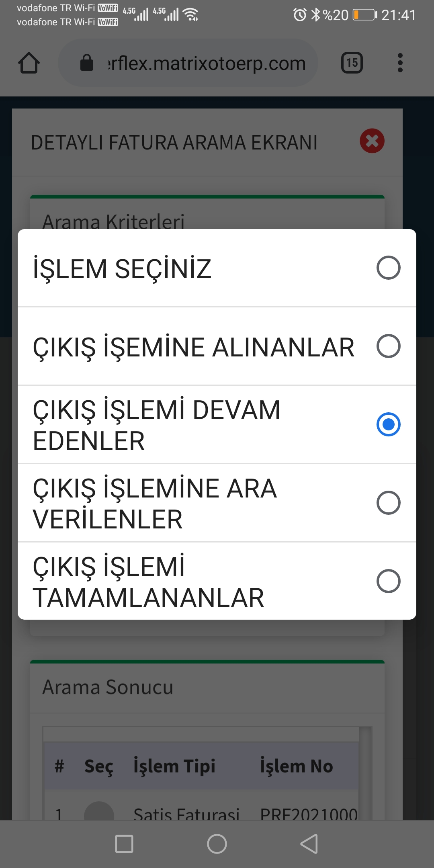434x868 pixels.
Task: Tap the browser home icon
Action: (29, 63)
